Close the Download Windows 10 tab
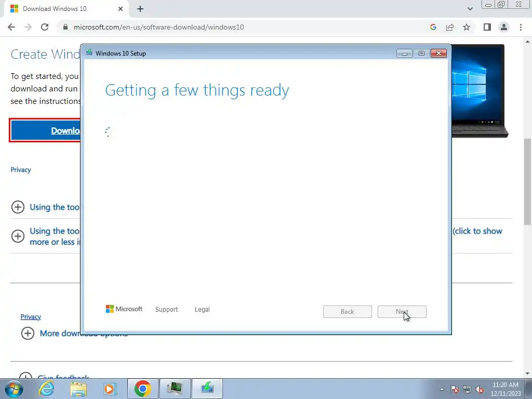This screenshot has width=532, height=399. 121,9
